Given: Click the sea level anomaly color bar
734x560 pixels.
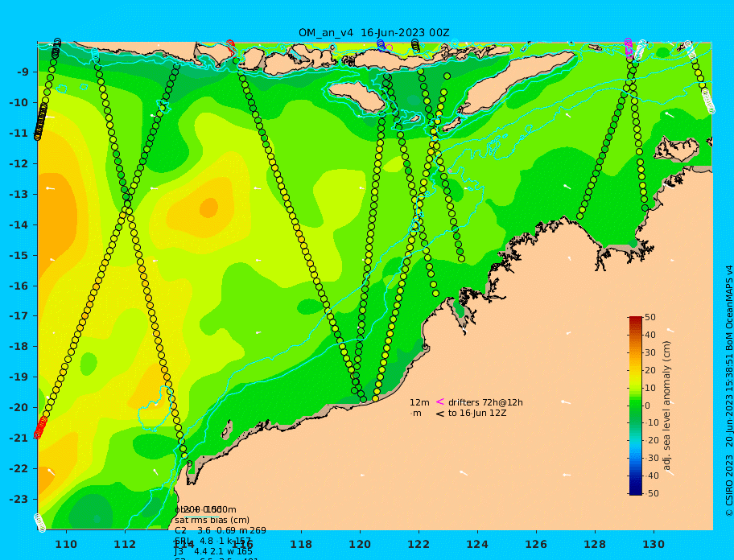Looking at the screenshot, I should [x=636, y=406].
